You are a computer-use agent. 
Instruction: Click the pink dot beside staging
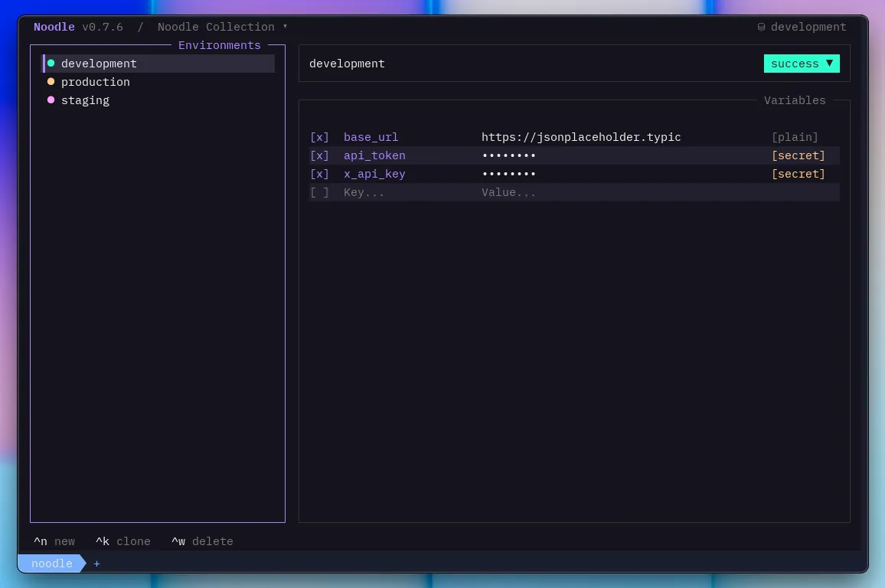51,100
